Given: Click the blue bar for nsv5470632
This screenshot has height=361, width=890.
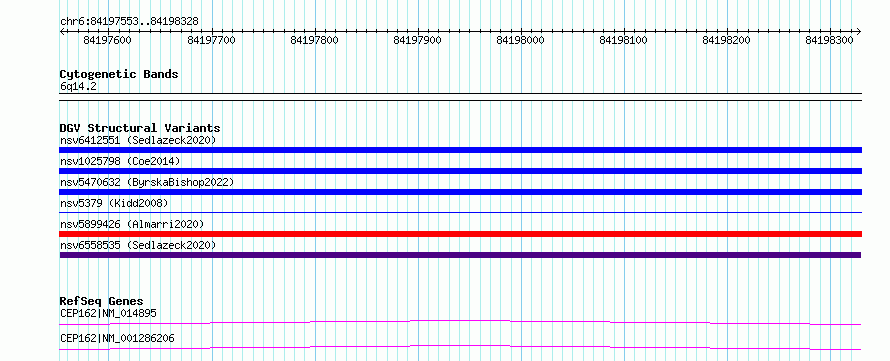Looking at the screenshot, I should (460, 192).
